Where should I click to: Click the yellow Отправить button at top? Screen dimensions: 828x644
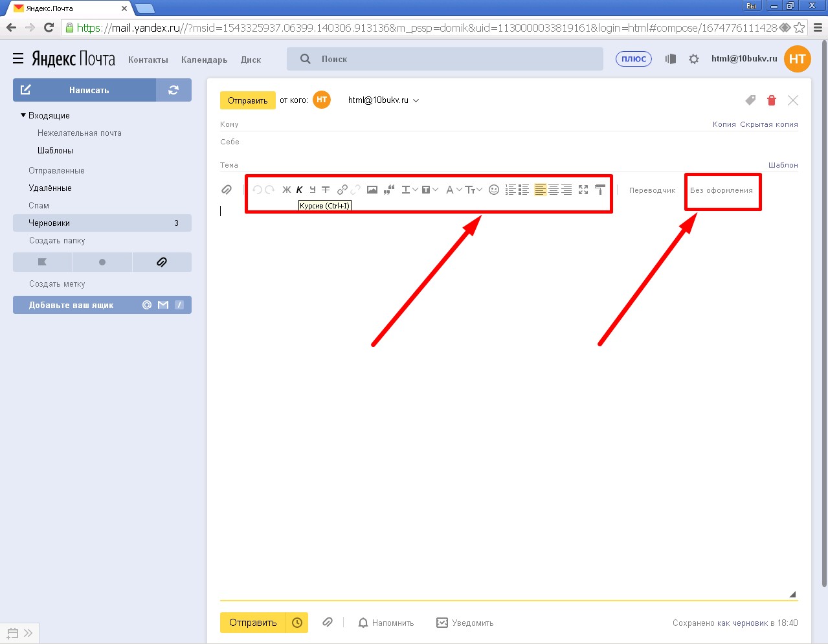point(248,100)
